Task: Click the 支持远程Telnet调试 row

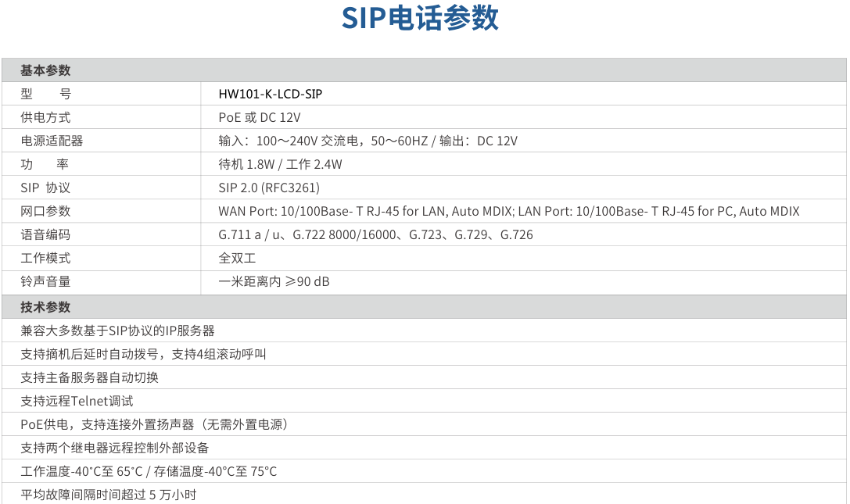Action: [x=77, y=401]
